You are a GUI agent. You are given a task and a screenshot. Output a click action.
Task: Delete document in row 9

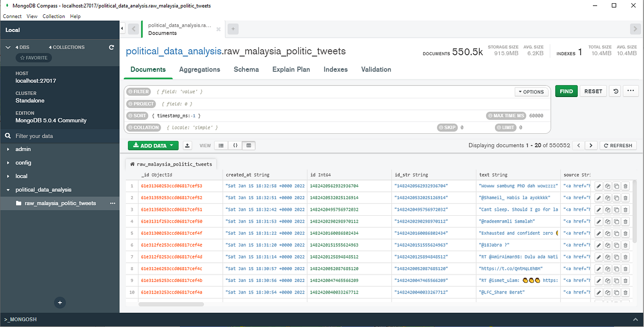pyautogui.click(x=625, y=280)
